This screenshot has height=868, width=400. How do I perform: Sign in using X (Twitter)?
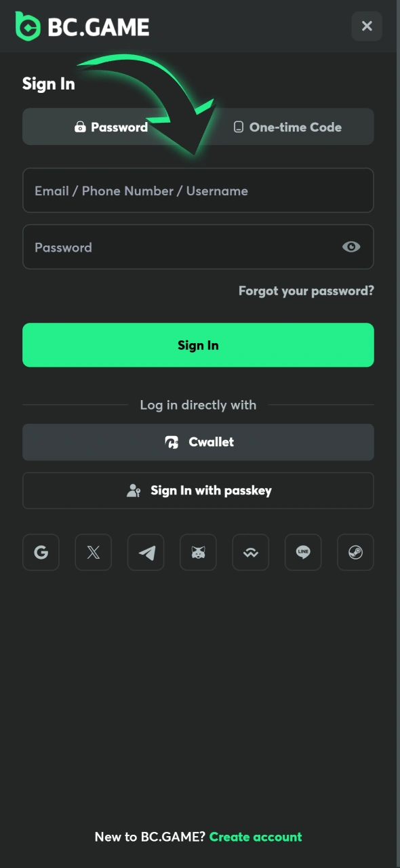93,552
